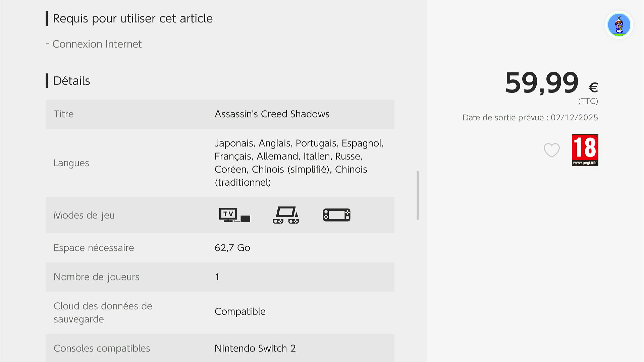Click the page scrollbar thumb
This screenshot has width=644, height=362.
418,195
